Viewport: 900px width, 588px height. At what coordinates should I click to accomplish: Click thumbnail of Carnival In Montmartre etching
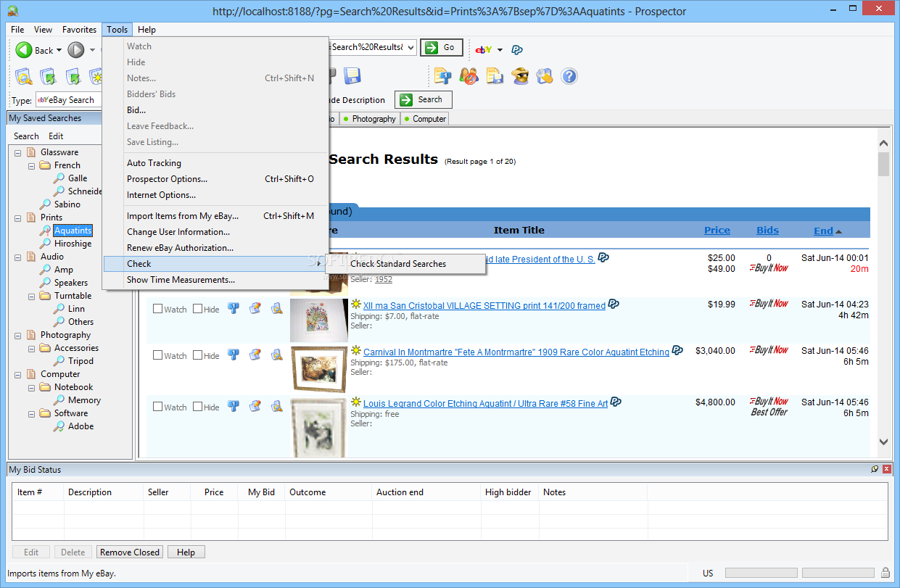[319, 370]
